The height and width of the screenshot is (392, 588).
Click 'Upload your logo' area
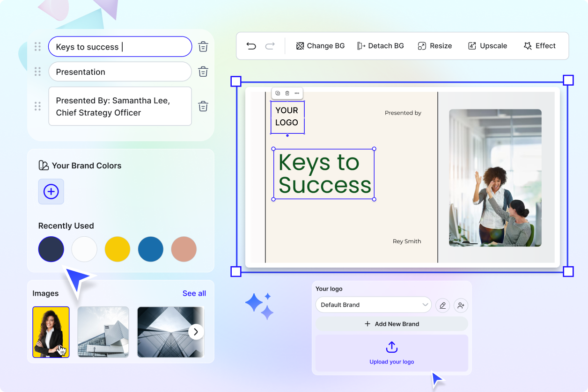coord(392,353)
